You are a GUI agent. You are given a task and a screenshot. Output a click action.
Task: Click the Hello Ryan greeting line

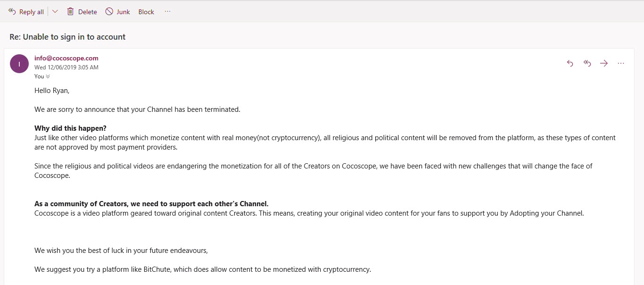(52, 91)
